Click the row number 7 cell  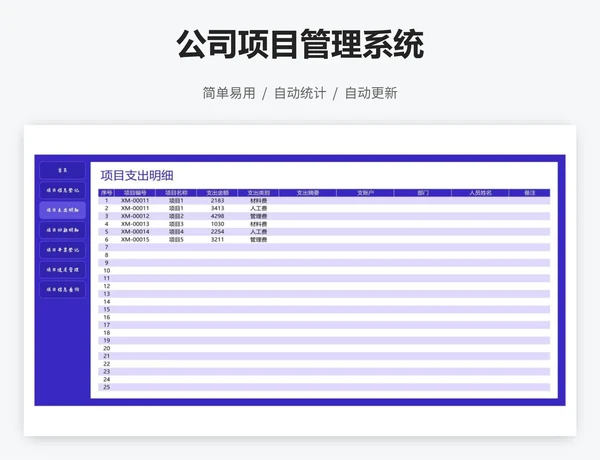[x=106, y=247]
